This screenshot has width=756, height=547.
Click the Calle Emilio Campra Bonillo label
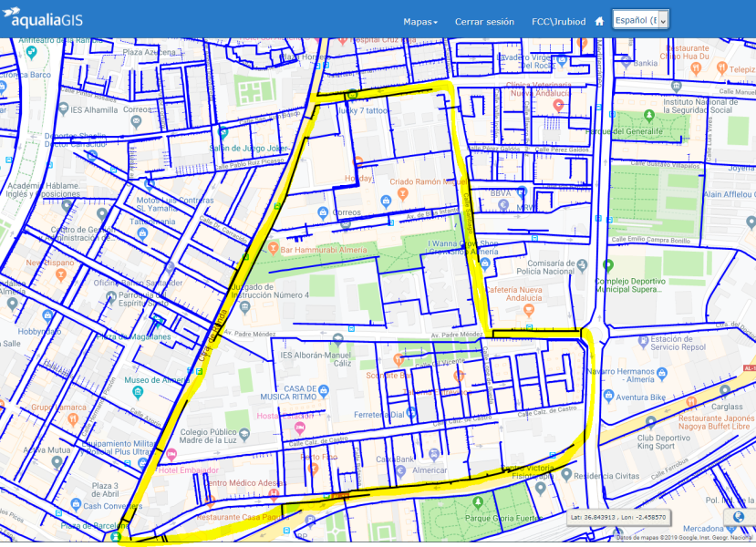[651, 240]
